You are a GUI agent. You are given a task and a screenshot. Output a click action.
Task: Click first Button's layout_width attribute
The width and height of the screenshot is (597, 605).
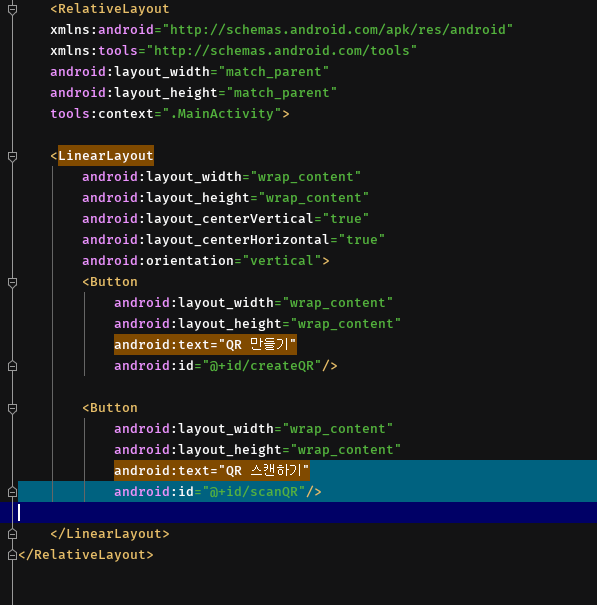tap(254, 303)
